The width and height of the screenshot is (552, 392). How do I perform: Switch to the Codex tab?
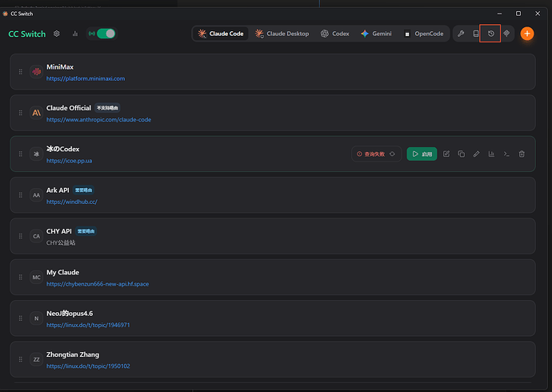(x=334, y=34)
